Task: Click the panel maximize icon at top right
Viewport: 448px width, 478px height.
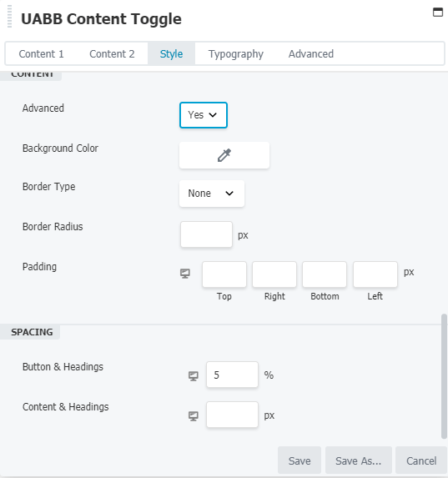Action: 438,13
